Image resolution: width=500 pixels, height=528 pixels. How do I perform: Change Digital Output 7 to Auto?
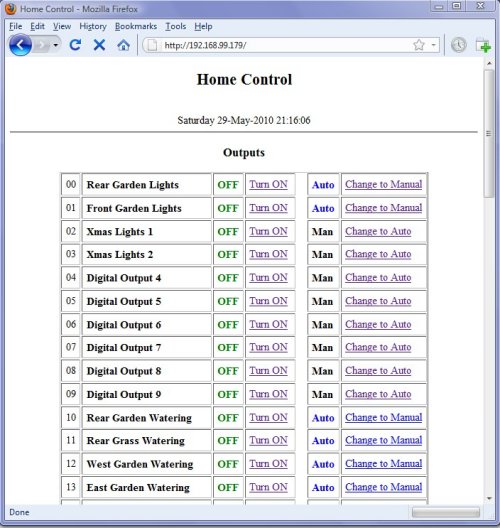[378, 347]
